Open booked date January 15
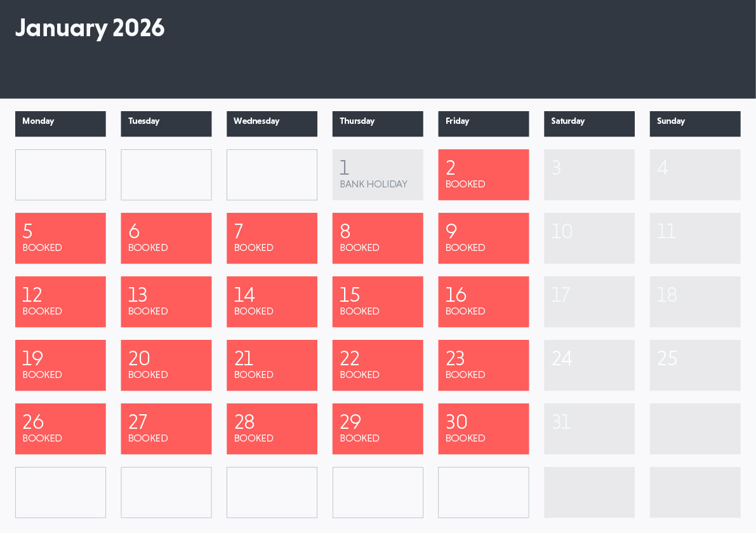Screen dimensions: 756x533 pos(378,302)
